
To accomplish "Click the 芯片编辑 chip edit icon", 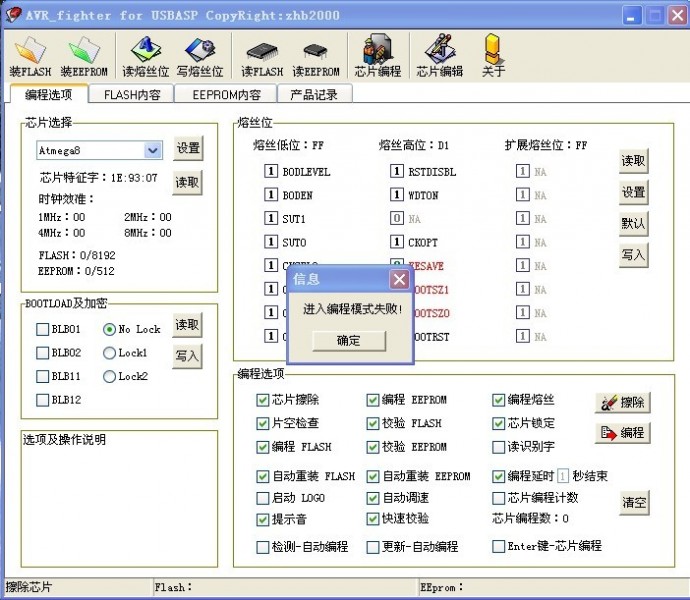I will (x=440, y=56).
